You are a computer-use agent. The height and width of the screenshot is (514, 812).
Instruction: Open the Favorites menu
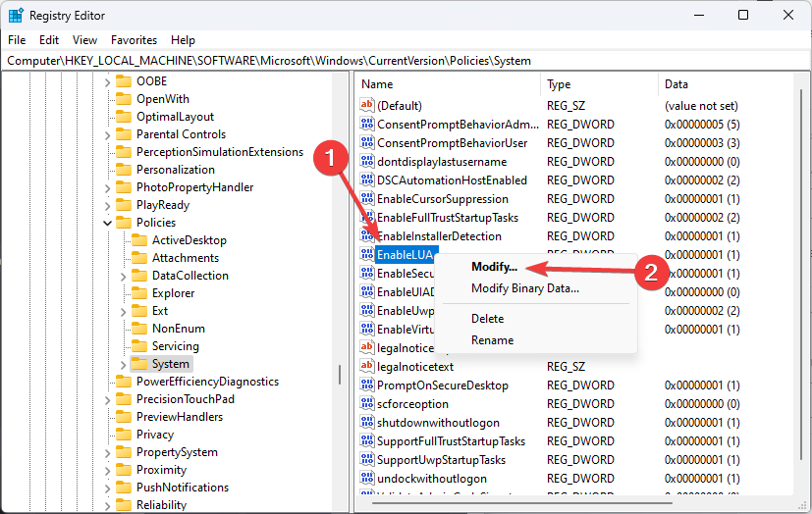pos(134,40)
